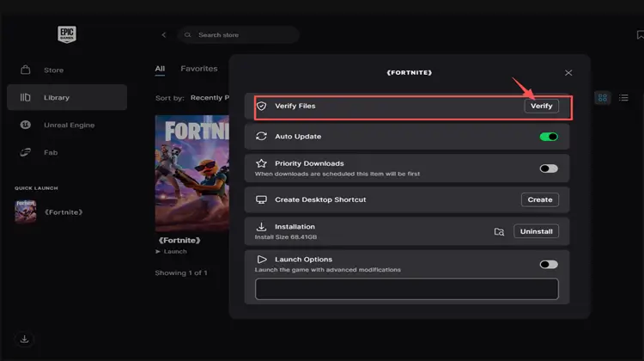The height and width of the screenshot is (361, 644).
Task: Click the Fortnite game cover art
Action: pyautogui.click(x=191, y=173)
